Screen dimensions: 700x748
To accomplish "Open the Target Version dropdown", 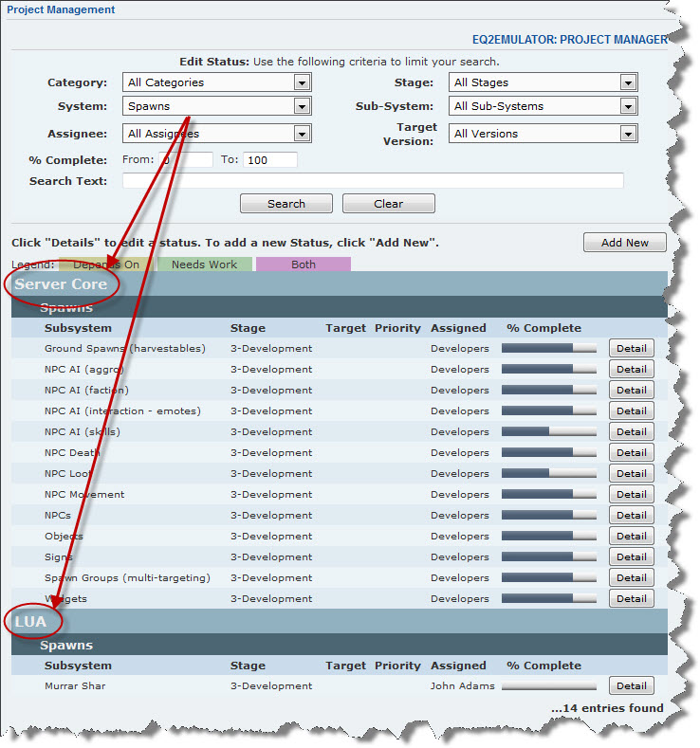I will tap(543, 134).
